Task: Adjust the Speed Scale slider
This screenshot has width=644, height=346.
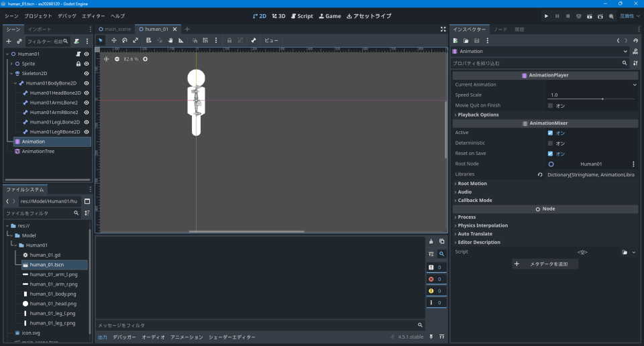Action: 602,99
